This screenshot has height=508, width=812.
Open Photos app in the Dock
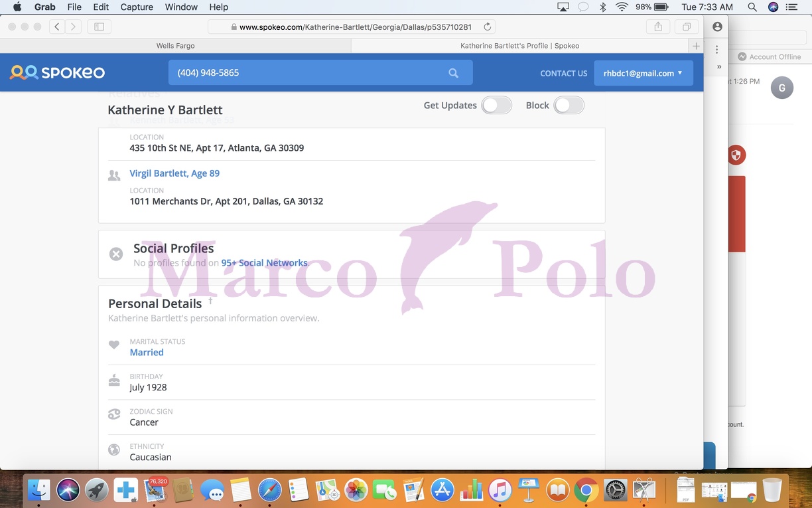tap(356, 491)
